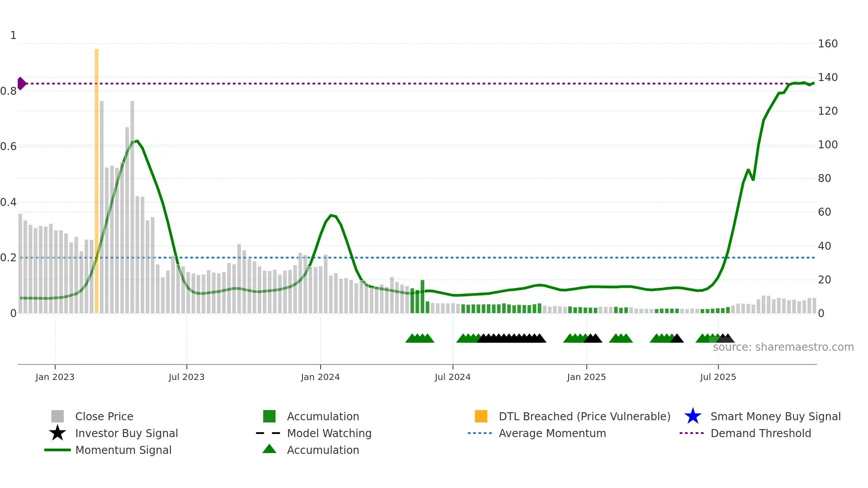Viewport: 868px width, 488px height.
Task: Click the Model Watching legend label
Action: pyautogui.click(x=329, y=433)
